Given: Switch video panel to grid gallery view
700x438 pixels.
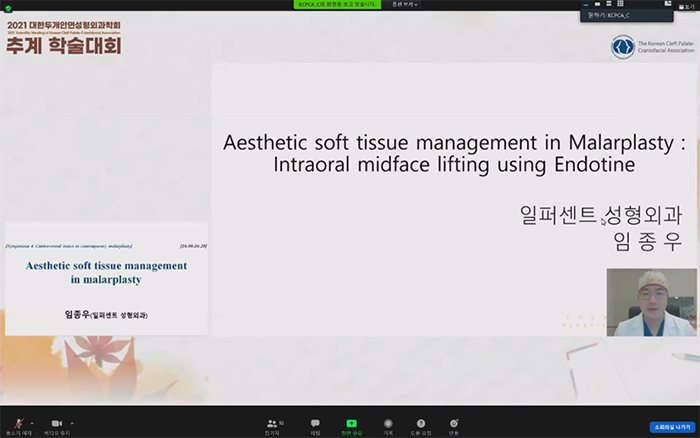Looking at the screenshot, I should (x=621, y=4).
